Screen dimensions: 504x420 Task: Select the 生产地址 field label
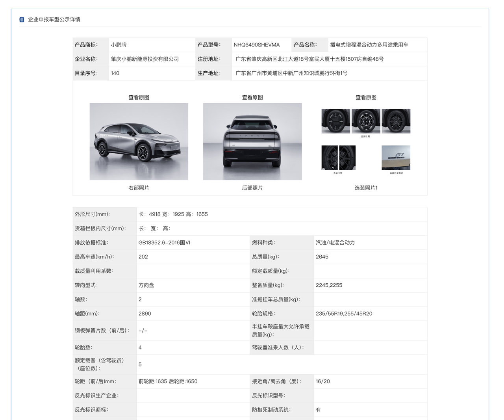(209, 73)
